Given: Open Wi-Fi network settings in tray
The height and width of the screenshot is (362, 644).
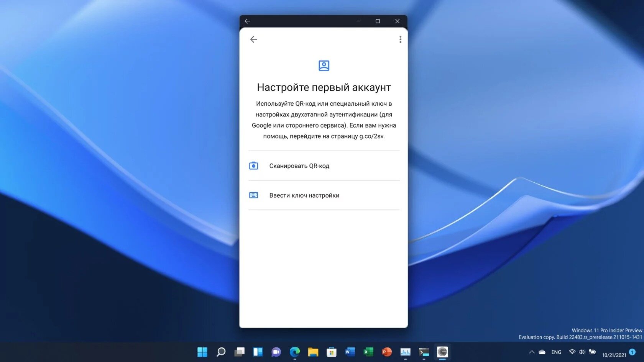Looking at the screenshot, I should tap(572, 352).
